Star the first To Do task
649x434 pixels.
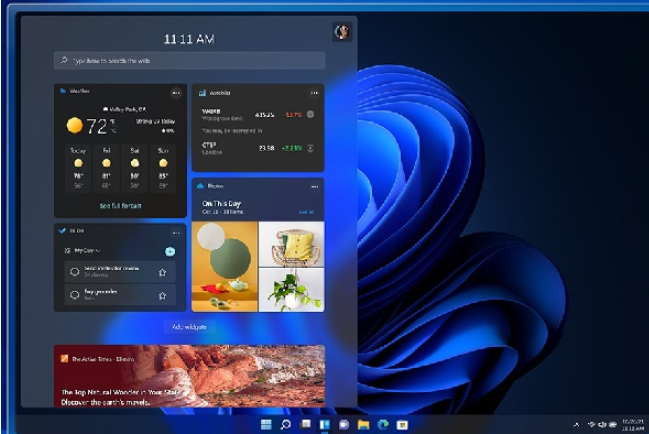[162, 272]
